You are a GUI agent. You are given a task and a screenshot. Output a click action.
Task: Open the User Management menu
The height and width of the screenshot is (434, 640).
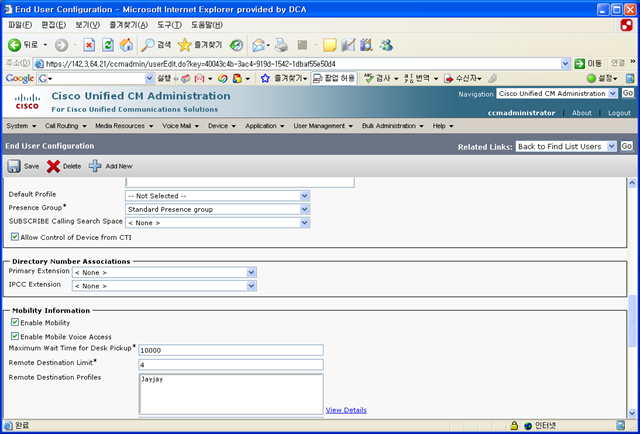[323, 126]
